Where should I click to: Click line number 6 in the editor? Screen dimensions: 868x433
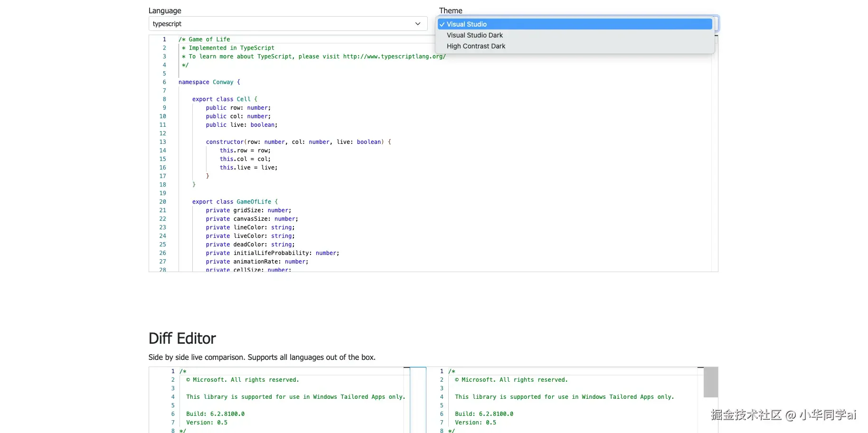(164, 82)
